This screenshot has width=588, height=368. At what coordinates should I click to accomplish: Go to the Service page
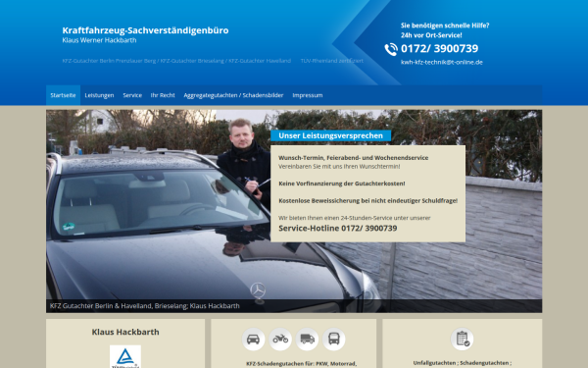(x=132, y=95)
